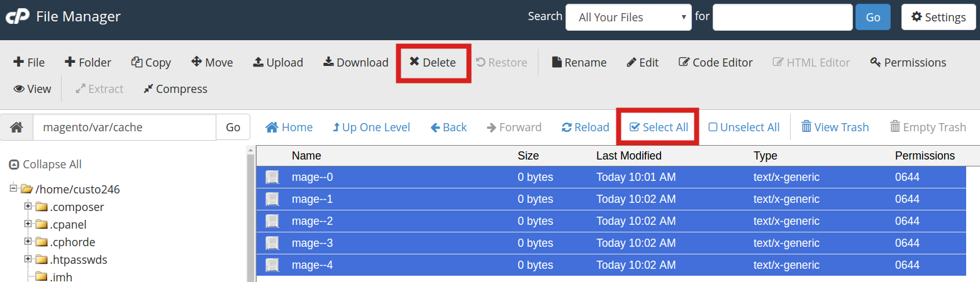
Task: Click the Delete toolbar icon
Action: pos(415,62)
